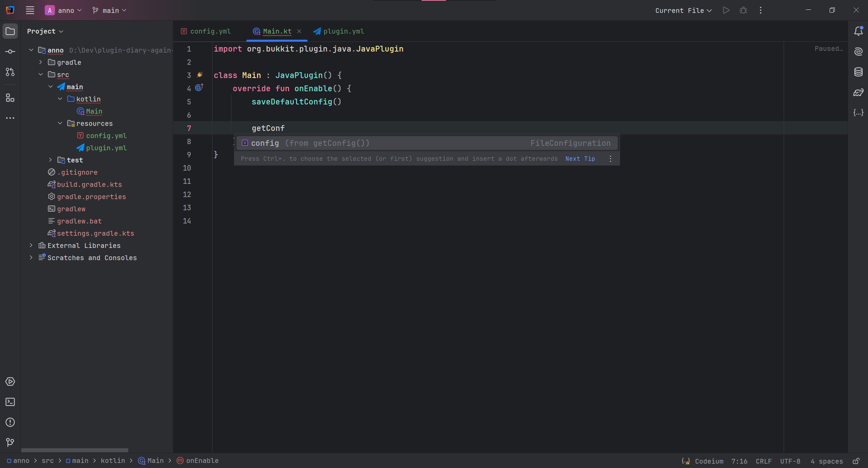This screenshot has height=468, width=868.
Task: Click the Next Tip link in the popup
Action: tap(580, 159)
